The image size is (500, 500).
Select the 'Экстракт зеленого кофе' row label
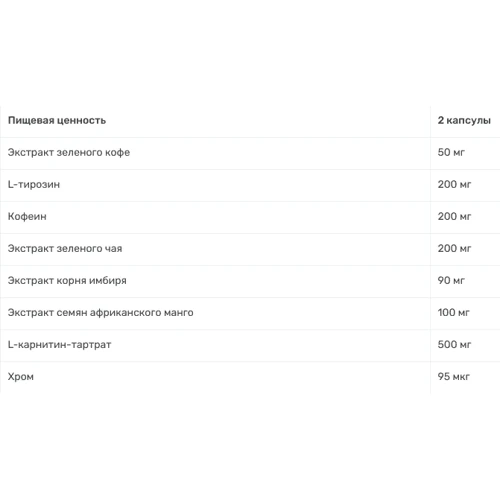click(69, 152)
